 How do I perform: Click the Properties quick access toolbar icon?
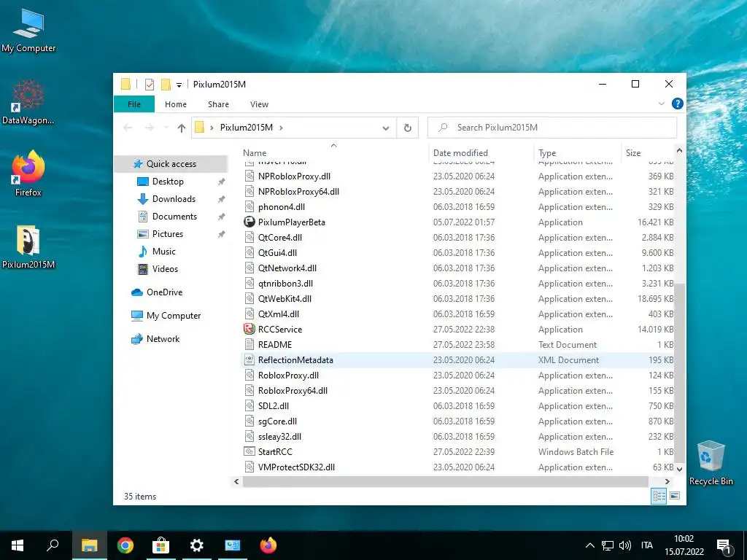coord(150,85)
